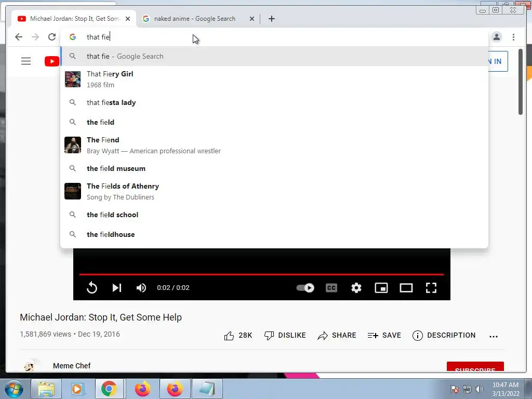532x399 pixels.
Task: Like the video (28K)
Action: [x=238, y=336]
